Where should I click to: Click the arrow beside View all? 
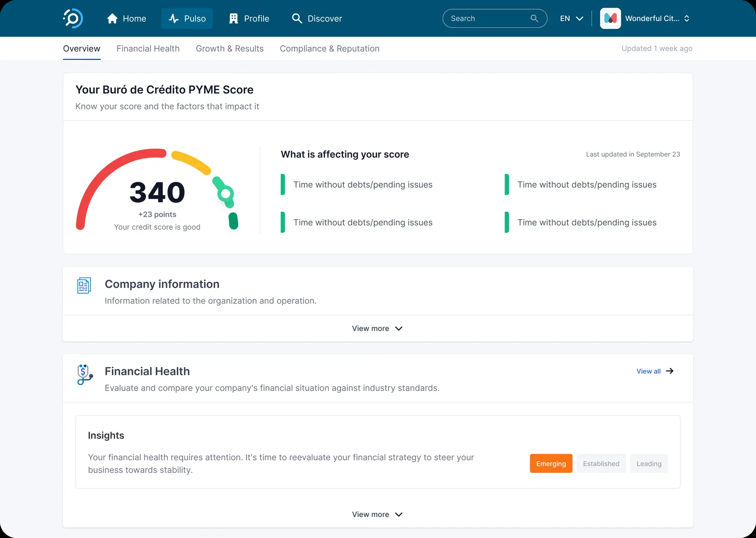point(669,371)
